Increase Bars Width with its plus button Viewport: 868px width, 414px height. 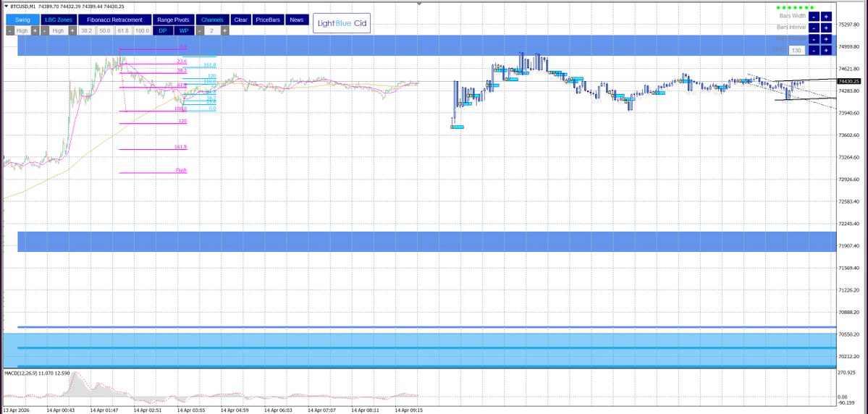[x=826, y=17]
